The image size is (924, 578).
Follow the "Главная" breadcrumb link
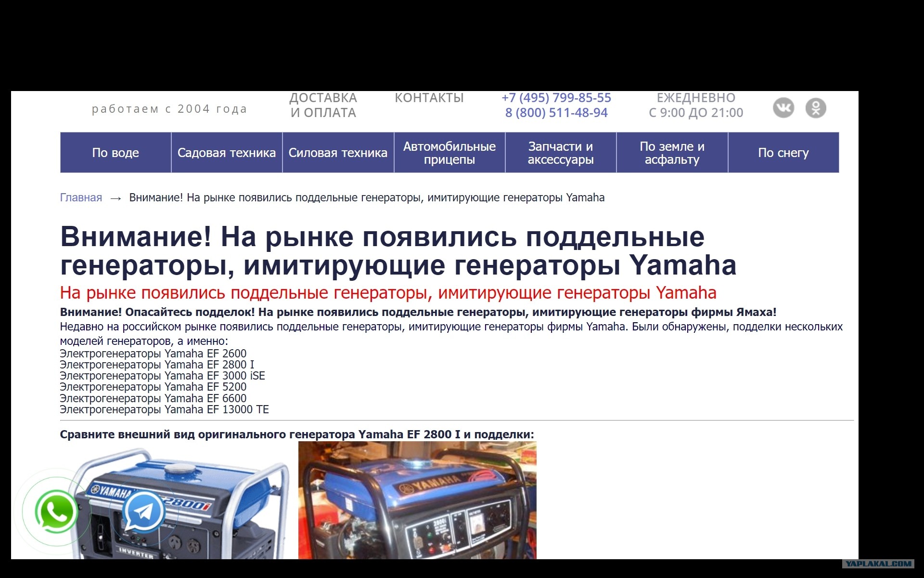tap(81, 197)
